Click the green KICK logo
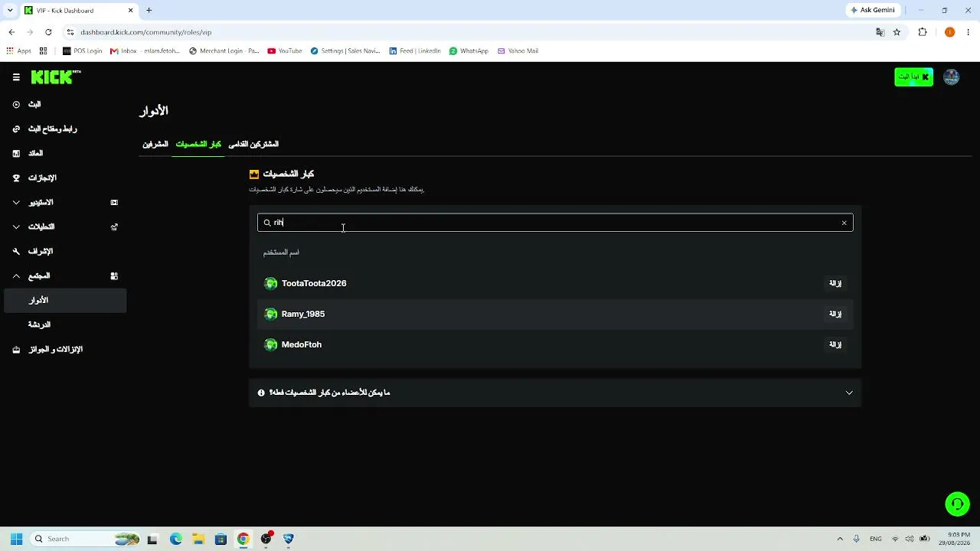 [x=55, y=77]
